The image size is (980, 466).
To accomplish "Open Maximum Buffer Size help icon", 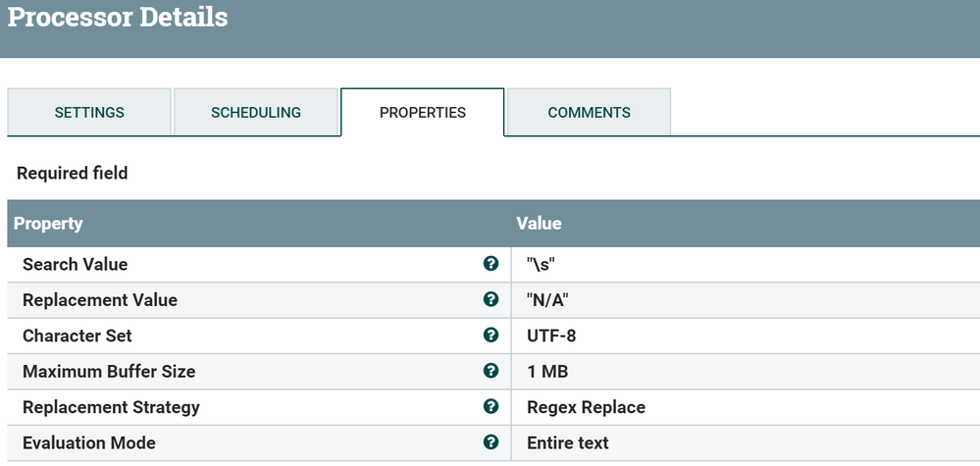I will coord(490,371).
